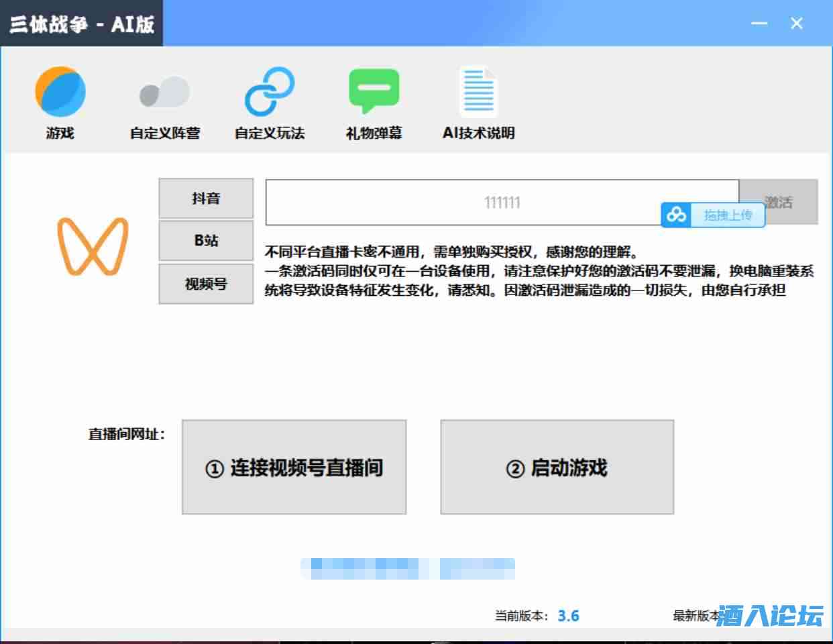Close the 三体战争 AI版 window

(797, 23)
